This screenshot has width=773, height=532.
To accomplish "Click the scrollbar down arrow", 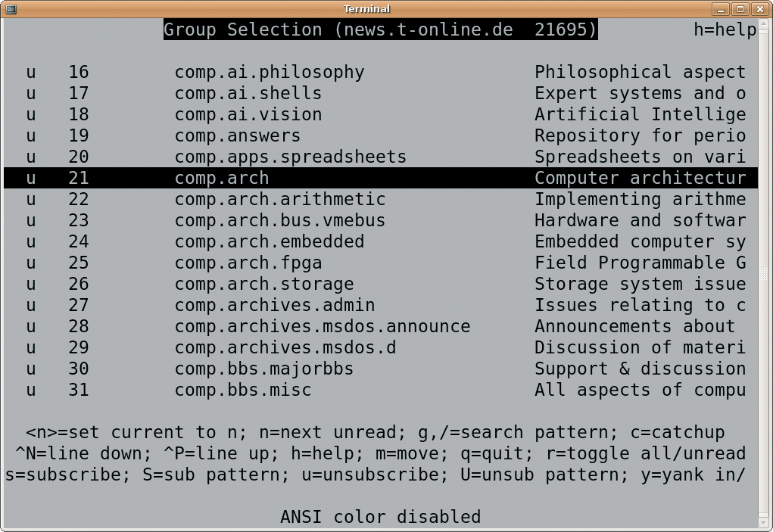I will [764, 522].
